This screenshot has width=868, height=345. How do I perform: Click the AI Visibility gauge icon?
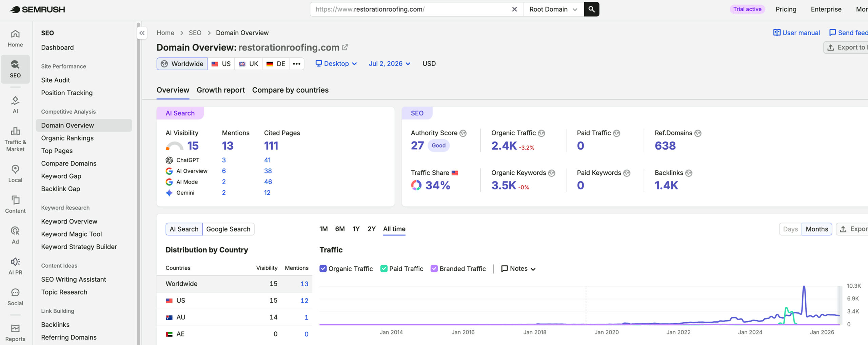pos(174,146)
